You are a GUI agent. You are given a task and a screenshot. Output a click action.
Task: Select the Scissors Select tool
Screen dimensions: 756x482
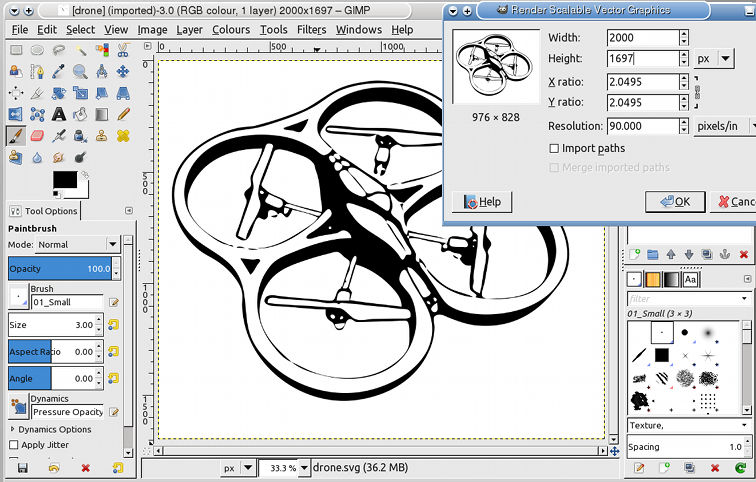(123, 50)
